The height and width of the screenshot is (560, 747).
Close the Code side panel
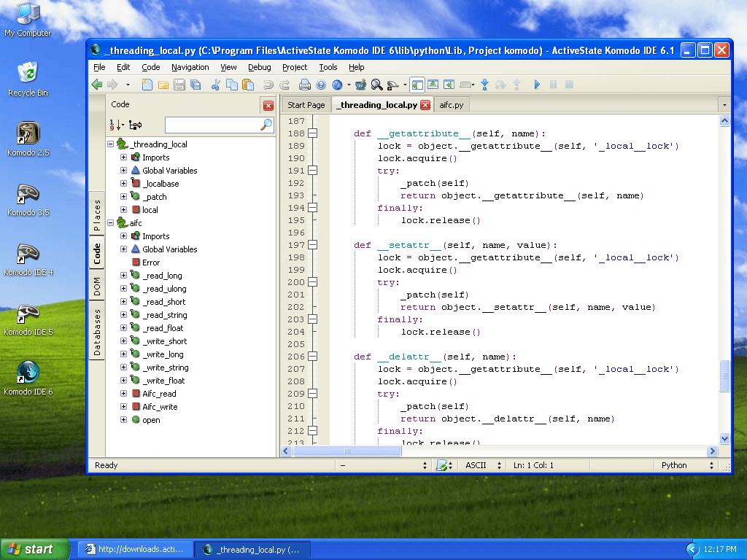tap(268, 105)
